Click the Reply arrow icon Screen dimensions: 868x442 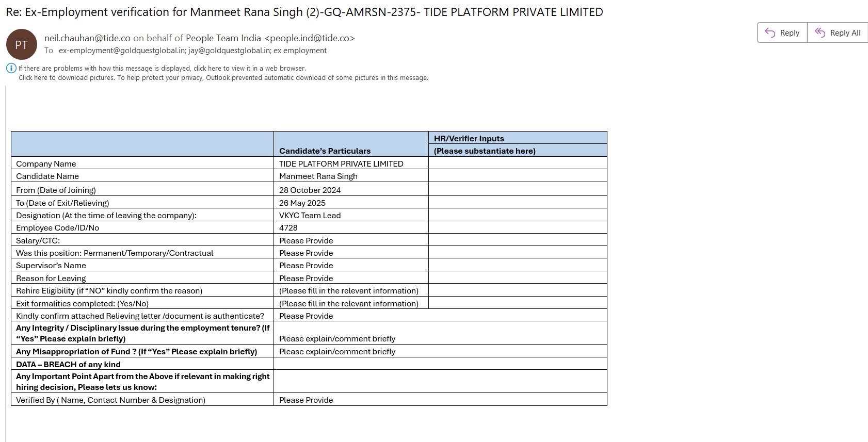point(770,32)
